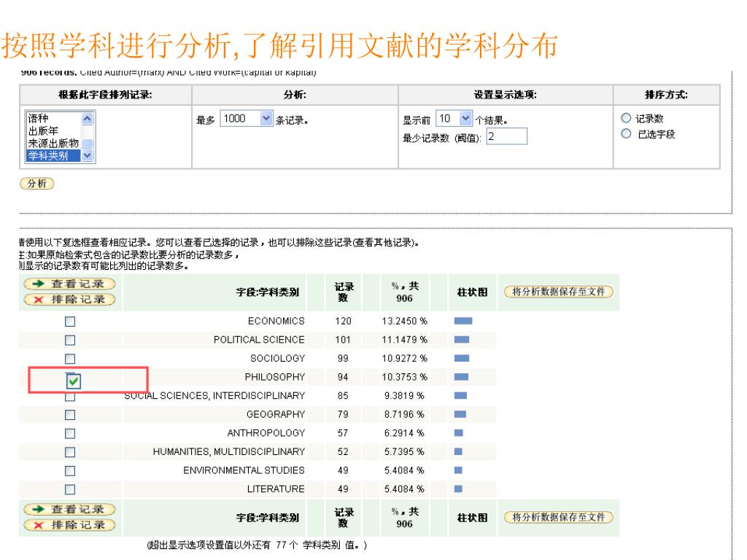747x560 pixels.
Task: Enable the LITERATURE checkbox
Action: pos(71,489)
